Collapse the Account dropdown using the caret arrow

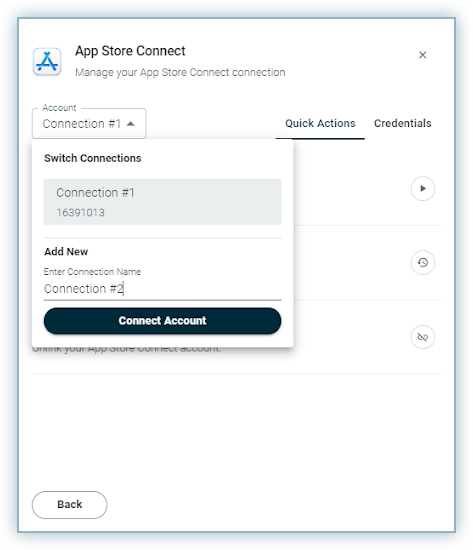(x=131, y=124)
